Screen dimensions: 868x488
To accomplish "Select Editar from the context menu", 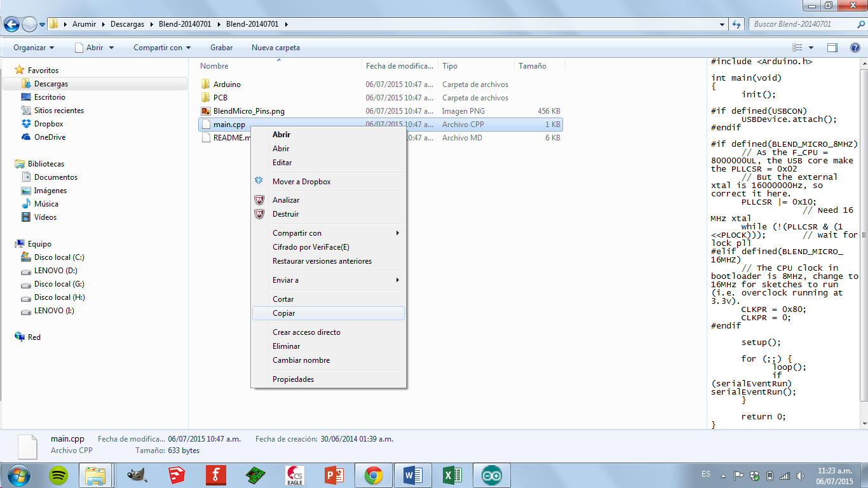I will click(329, 163).
